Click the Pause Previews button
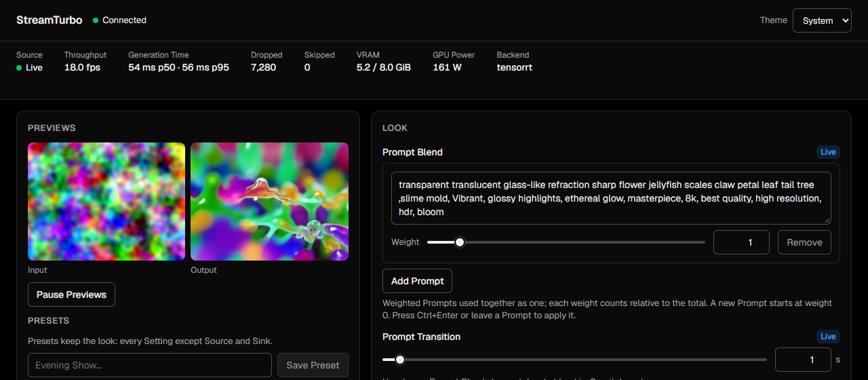Viewport: 868px width, 380px height. pyautogui.click(x=71, y=294)
